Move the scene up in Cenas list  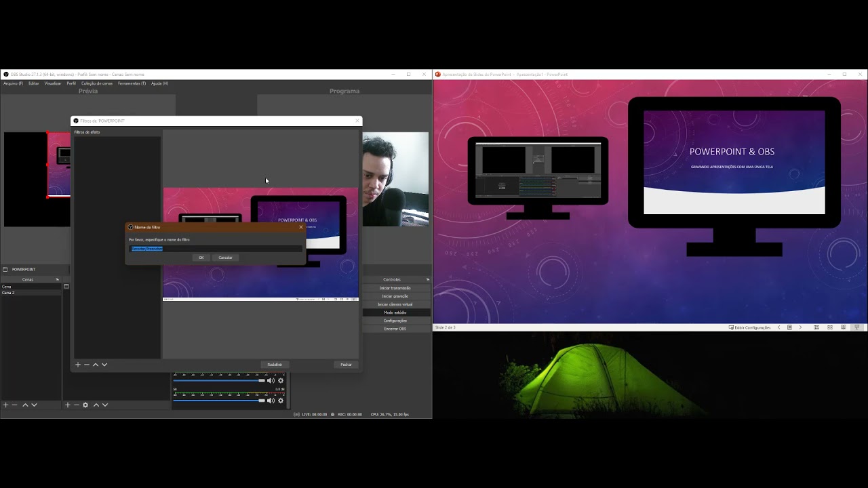coord(25,405)
